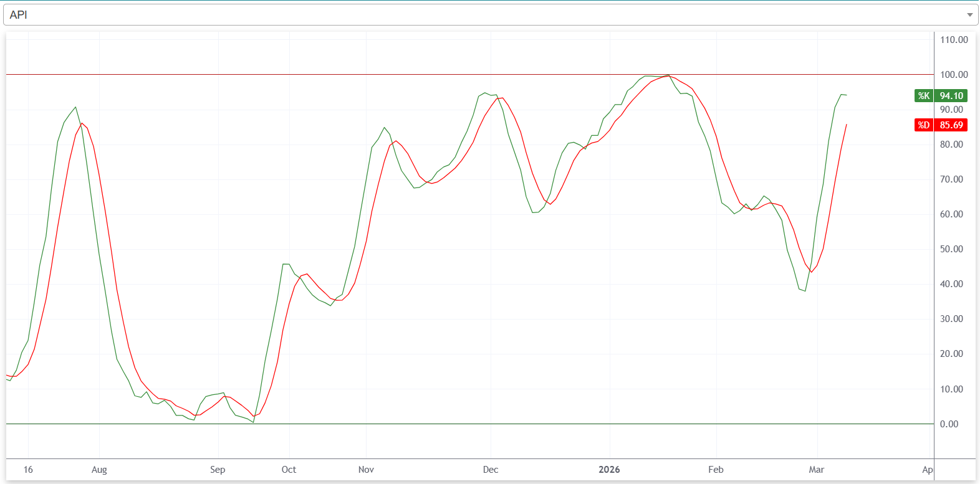Click the Mar label on time axis

click(x=816, y=470)
